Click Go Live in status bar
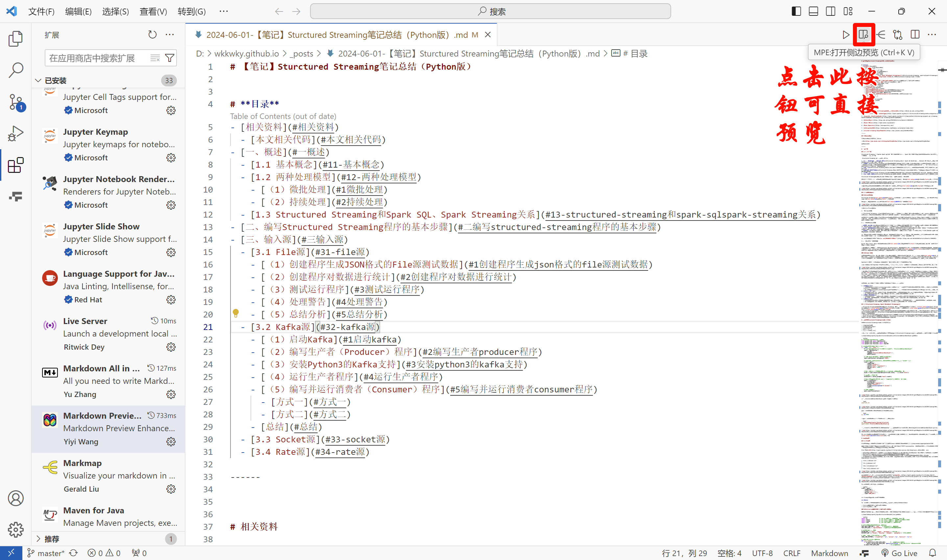 [x=899, y=553]
